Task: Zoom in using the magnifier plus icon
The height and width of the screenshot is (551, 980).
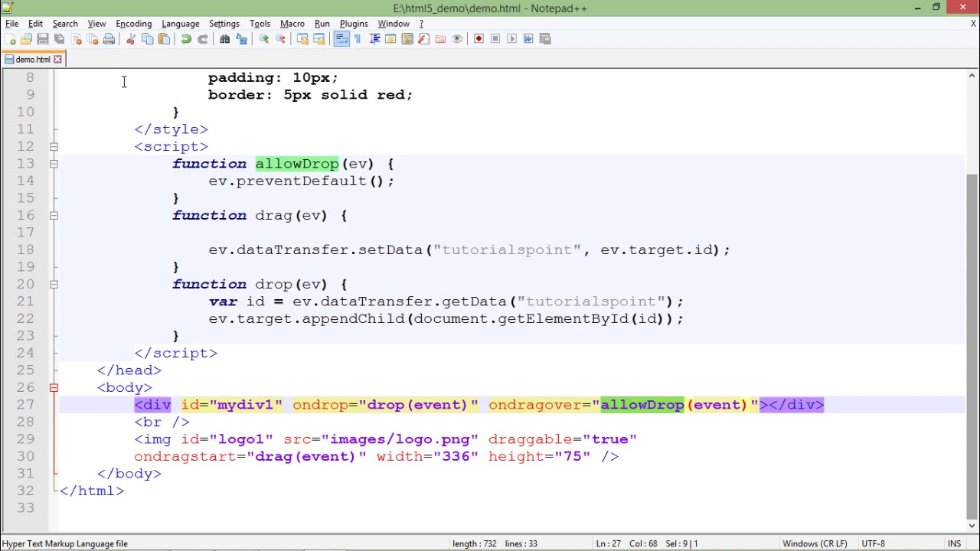Action: click(x=263, y=39)
